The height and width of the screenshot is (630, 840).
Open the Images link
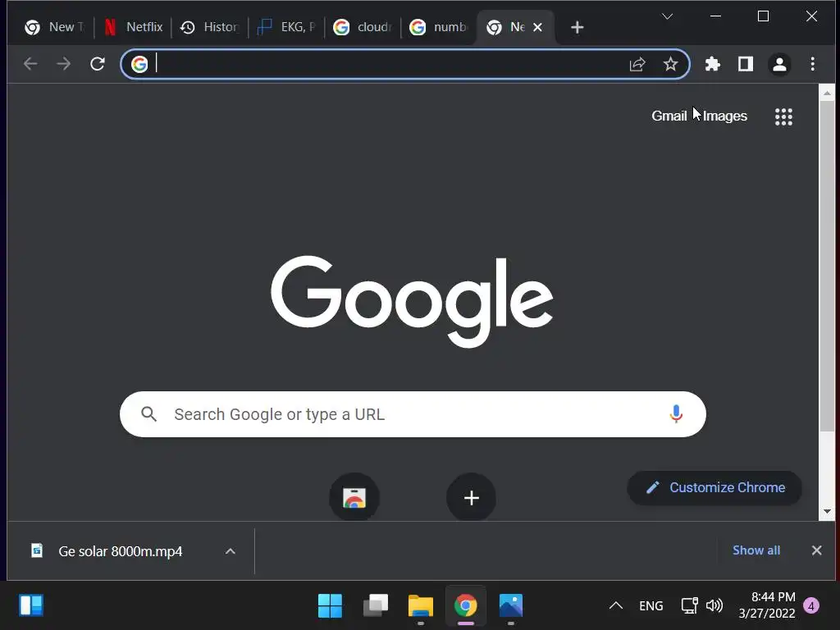(x=725, y=116)
